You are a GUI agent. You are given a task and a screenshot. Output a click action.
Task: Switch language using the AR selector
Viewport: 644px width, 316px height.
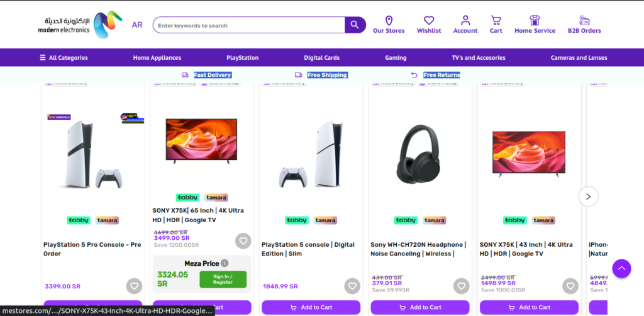[137, 25]
